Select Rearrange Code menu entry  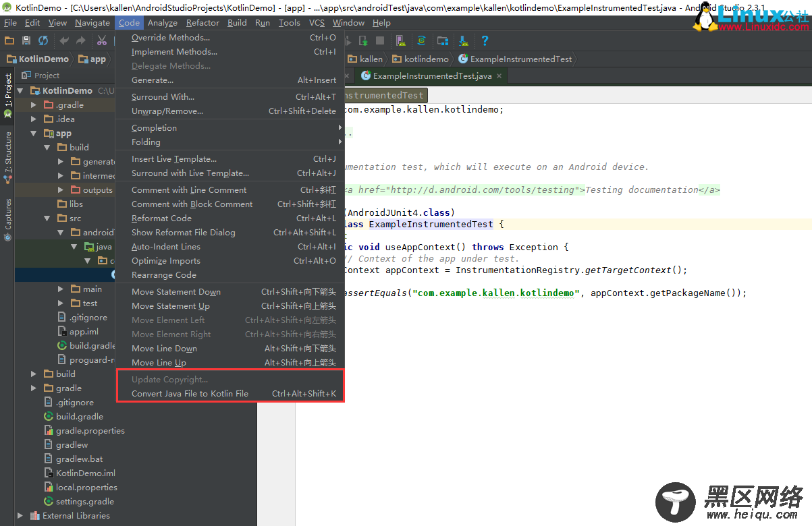[229, 275]
